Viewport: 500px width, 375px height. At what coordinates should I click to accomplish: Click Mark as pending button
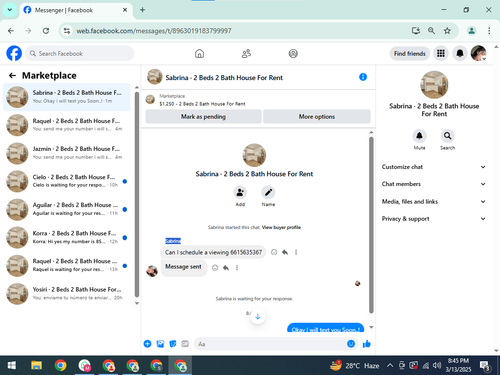(x=203, y=117)
